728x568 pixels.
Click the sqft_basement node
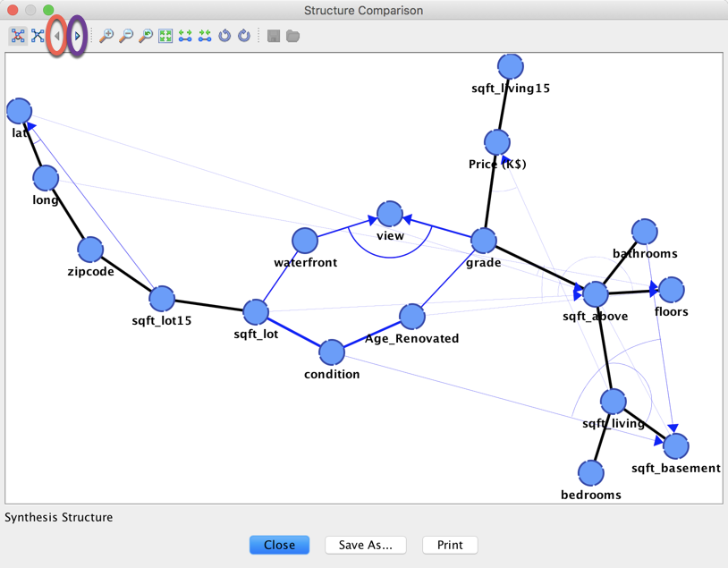(x=676, y=445)
